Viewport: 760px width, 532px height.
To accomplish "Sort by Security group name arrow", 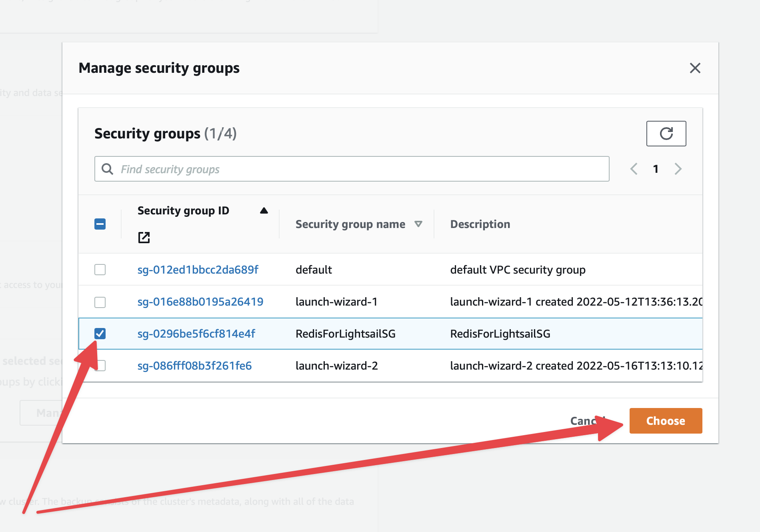I will pos(418,224).
